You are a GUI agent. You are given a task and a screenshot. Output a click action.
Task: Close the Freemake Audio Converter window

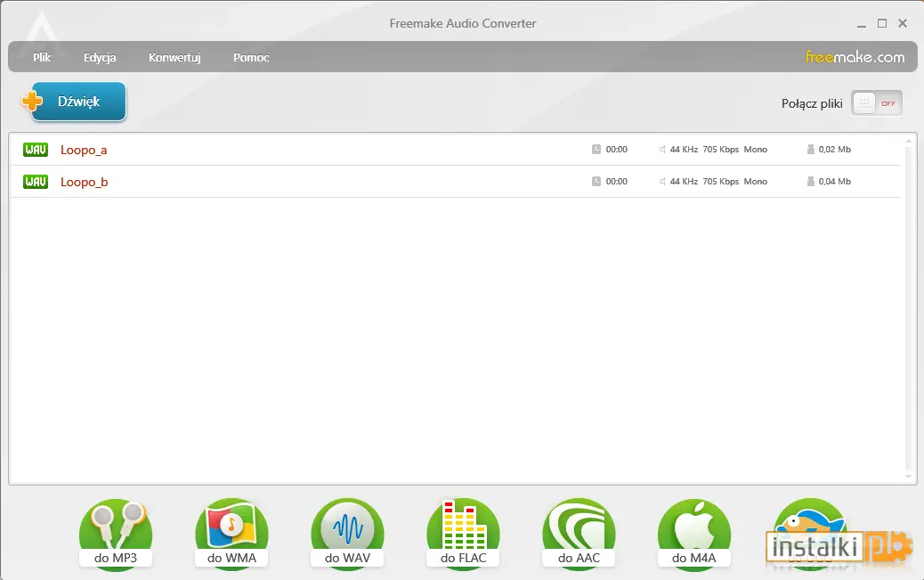point(903,23)
